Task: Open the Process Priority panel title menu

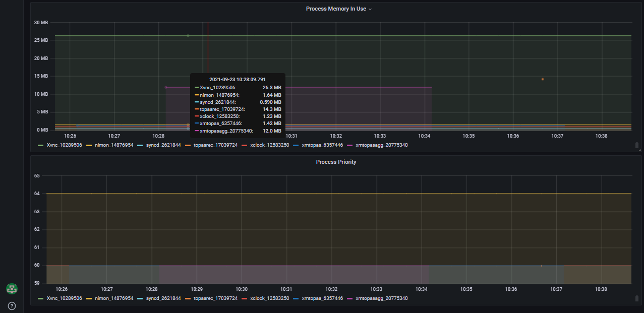Action: point(336,162)
